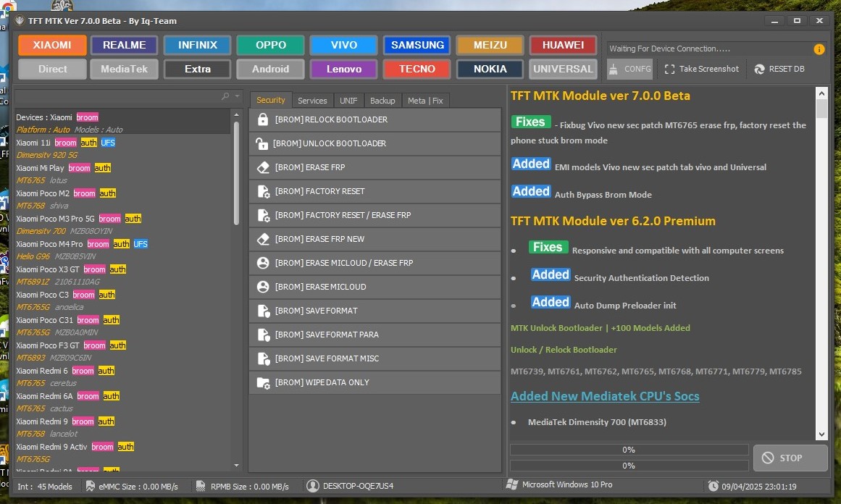This screenshot has width=841, height=504.
Task: Click the file icon beside SAVE FORMAT PARA
Action: (264, 335)
